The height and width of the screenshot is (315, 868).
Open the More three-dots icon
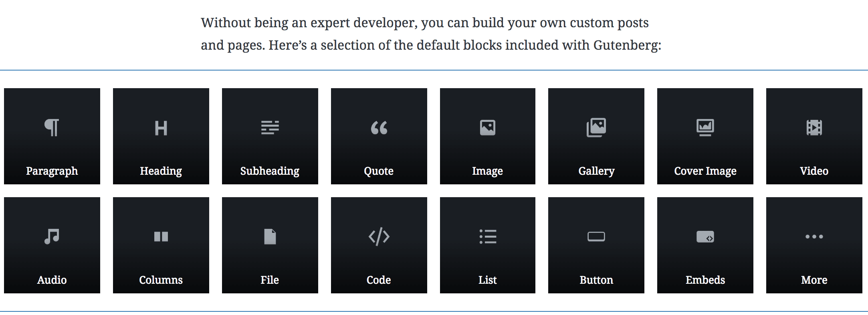pyautogui.click(x=814, y=236)
